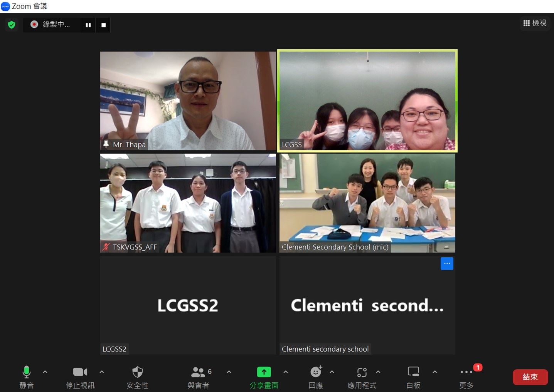Click the green encryption shield icon
The image size is (554, 392).
(12, 25)
